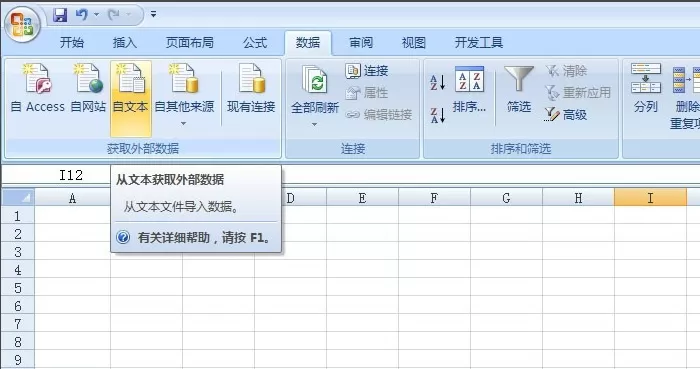Select row 2 header
Image resolution: width=700 pixels, height=369 pixels.
click(x=18, y=234)
